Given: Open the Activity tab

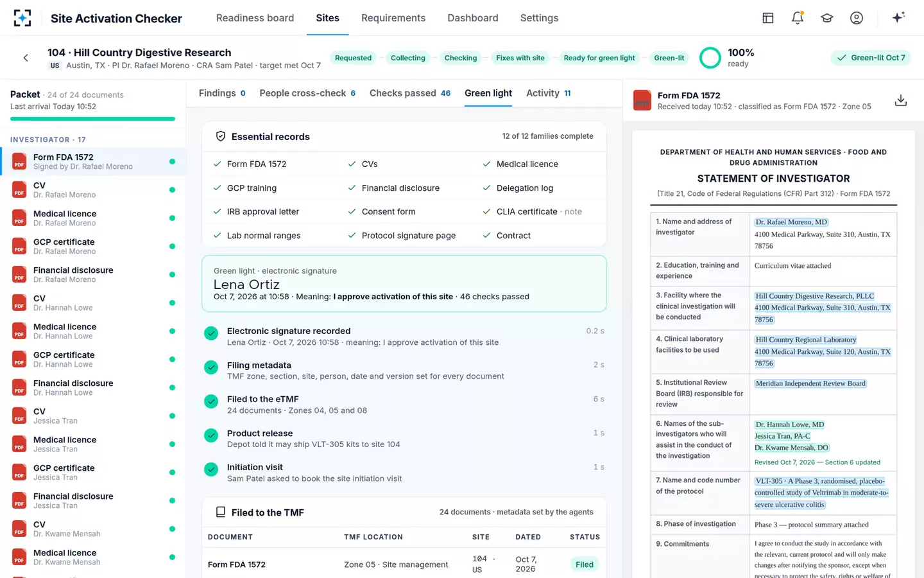Looking at the screenshot, I should coord(549,93).
